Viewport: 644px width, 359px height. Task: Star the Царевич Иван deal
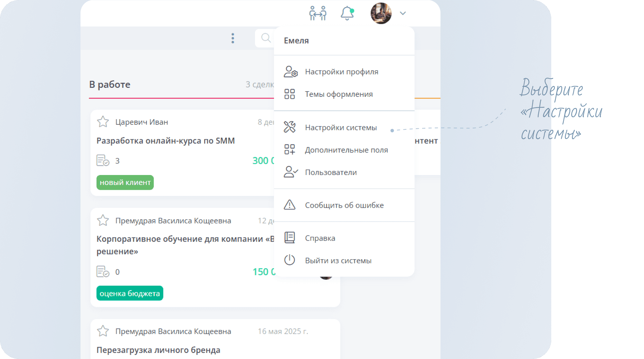click(x=103, y=122)
